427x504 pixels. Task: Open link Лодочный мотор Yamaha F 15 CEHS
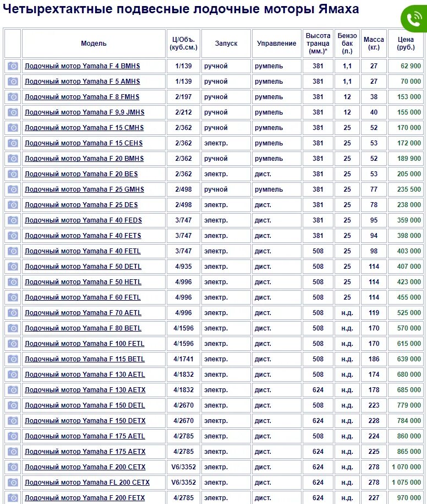coord(84,143)
